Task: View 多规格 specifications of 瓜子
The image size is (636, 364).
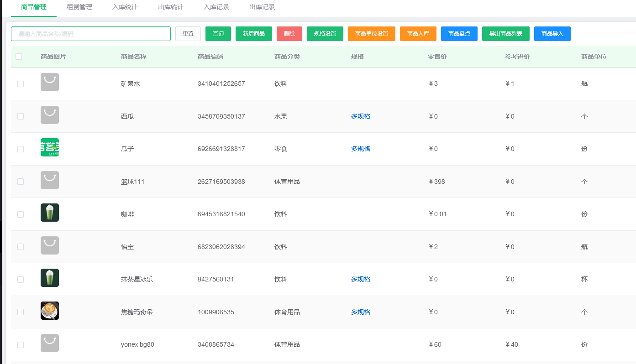Action: 361,148
